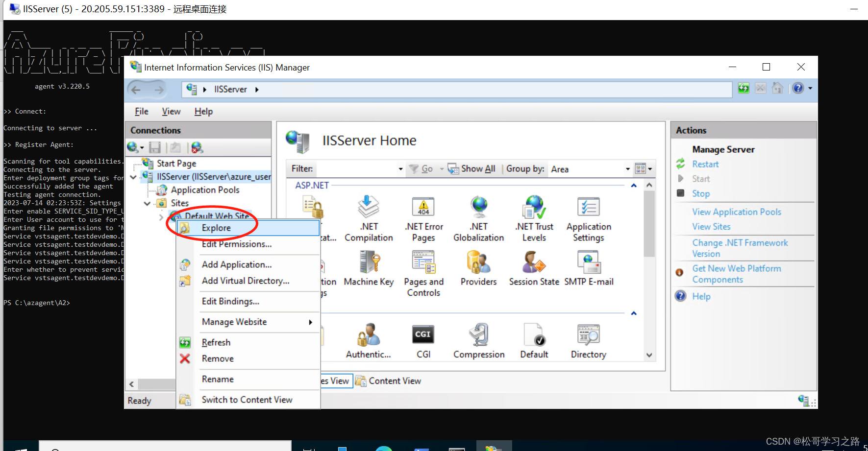Click the Help question mark icon in toolbar
This screenshot has height=451, width=868.
click(x=798, y=88)
